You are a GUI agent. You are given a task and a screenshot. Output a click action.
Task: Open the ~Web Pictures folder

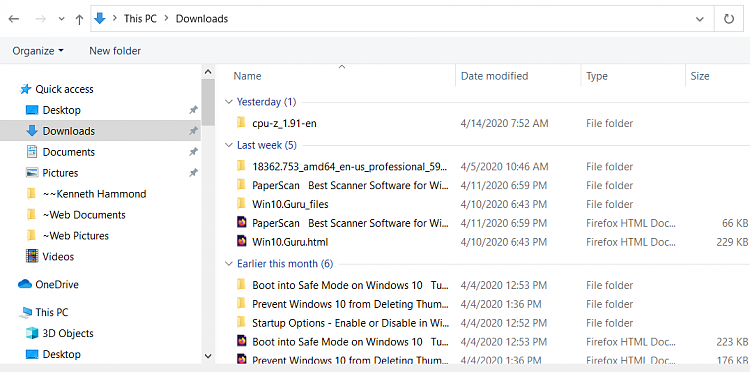click(x=76, y=236)
